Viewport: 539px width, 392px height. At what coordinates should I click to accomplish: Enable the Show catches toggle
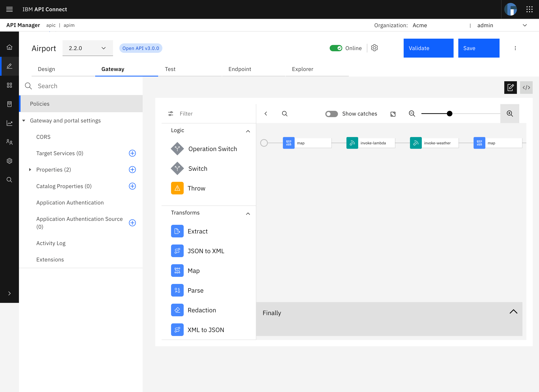click(x=331, y=114)
